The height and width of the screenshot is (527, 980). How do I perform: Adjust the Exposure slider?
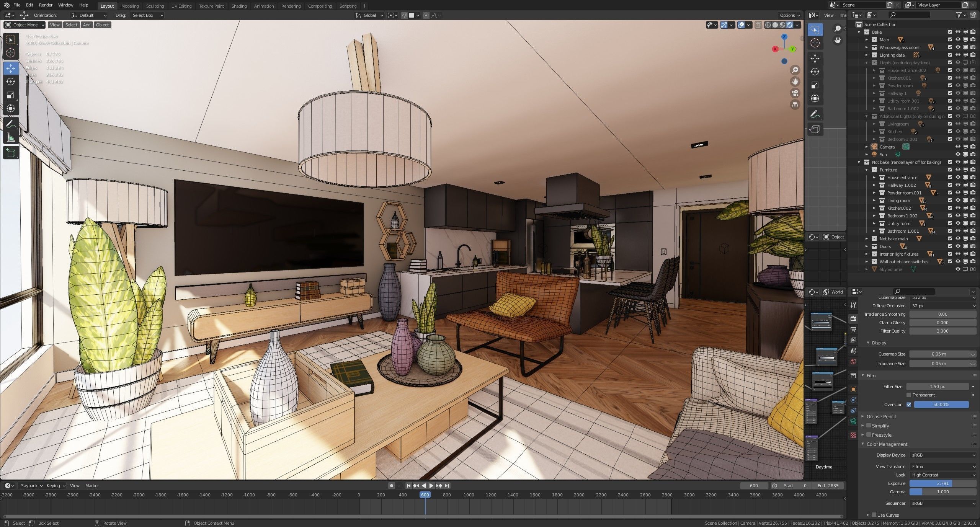click(943, 483)
